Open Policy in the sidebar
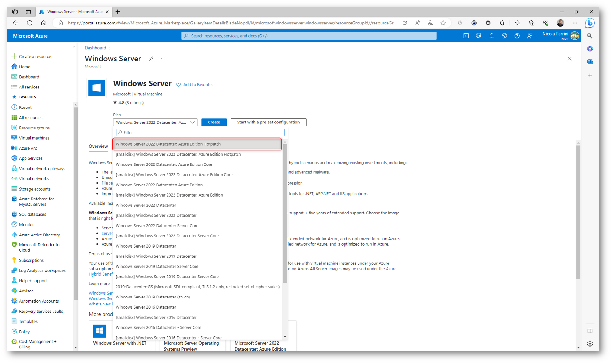 (x=24, y=331)
